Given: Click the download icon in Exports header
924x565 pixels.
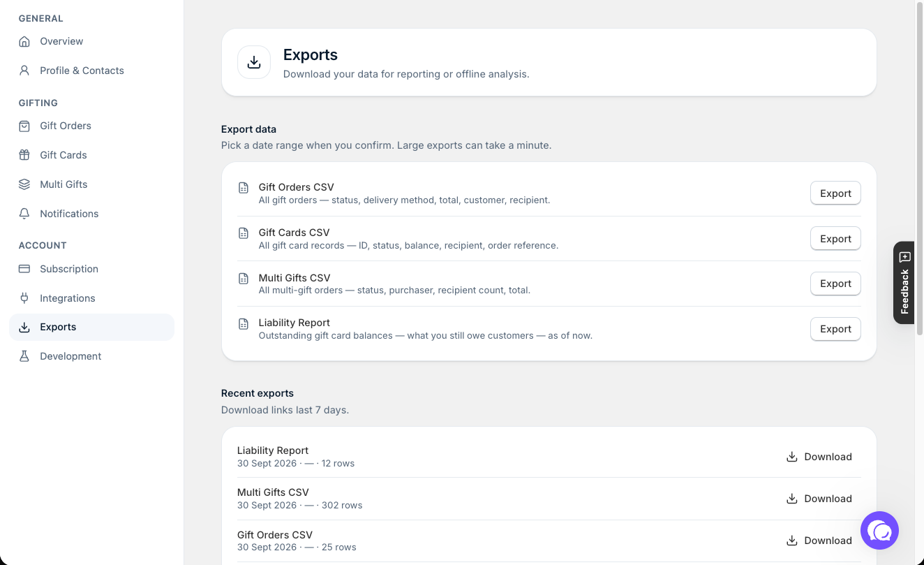Looking at the screenshot, I should tap(254, 62).
